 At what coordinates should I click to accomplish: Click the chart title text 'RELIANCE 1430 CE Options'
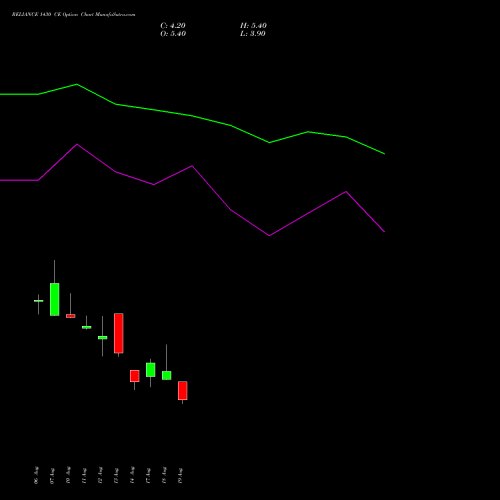45,15
